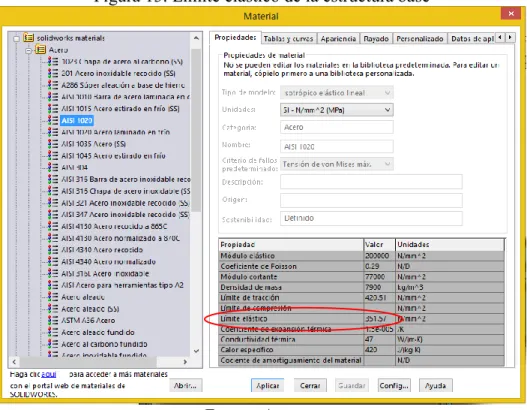Switch to the Tablas y curvas tab
Image resolution: width=527 pixels, height=410 pixels.
click(288, 39)
